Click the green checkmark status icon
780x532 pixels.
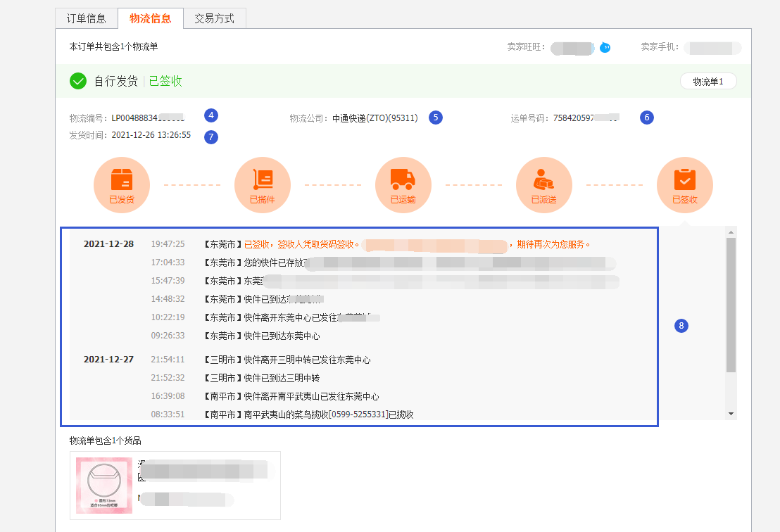coord(78,81)
